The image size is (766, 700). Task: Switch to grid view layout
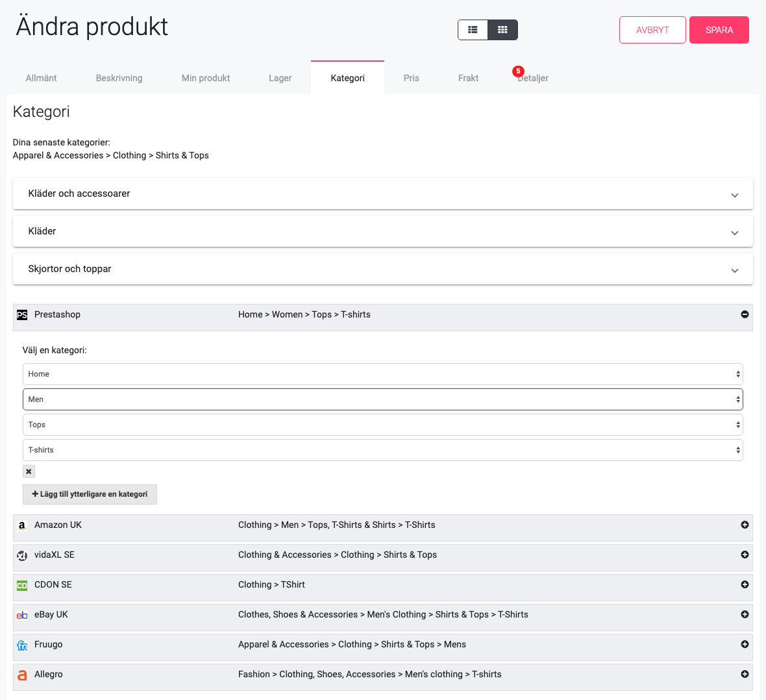coord(502,30)
